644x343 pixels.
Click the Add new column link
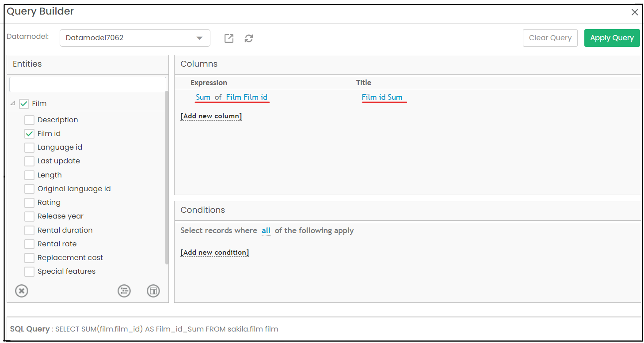pos(211,116)
